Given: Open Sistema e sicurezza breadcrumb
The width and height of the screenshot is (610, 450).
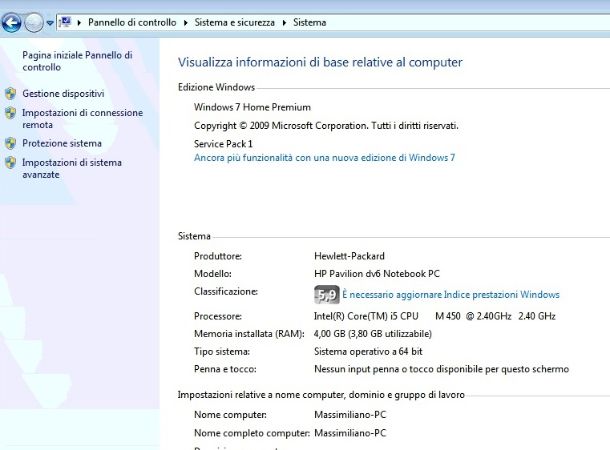Looking at the screenshot, I should pyautogui.click(x=235, y=23).
